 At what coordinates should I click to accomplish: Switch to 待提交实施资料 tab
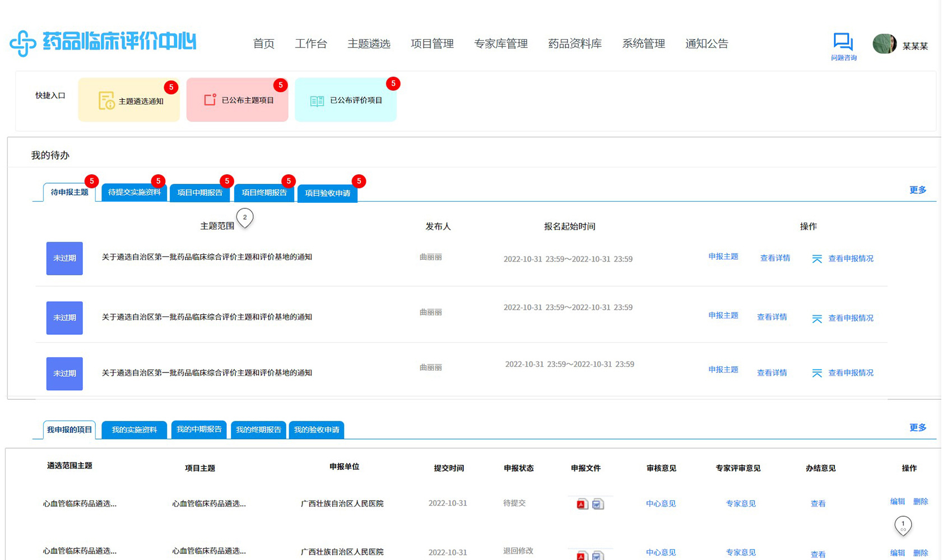click(134, 193)
